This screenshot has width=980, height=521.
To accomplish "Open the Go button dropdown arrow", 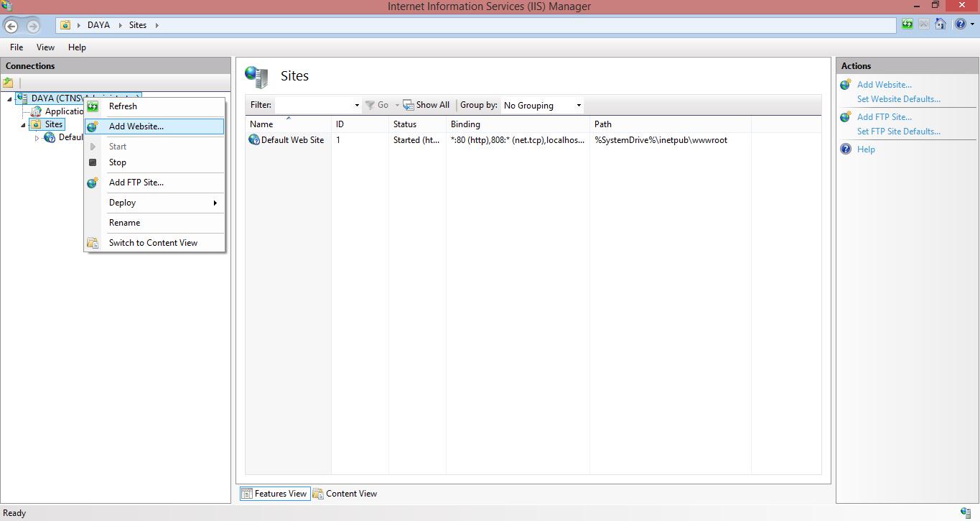I will pyautogui.click(x=397, y=106).
